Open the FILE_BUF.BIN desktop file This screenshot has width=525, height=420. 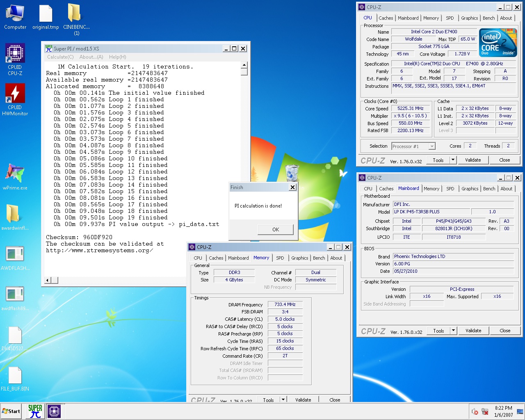point(15,379)
